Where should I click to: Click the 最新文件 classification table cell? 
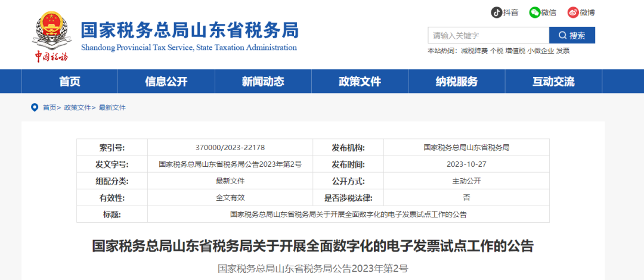pos(230,181)
